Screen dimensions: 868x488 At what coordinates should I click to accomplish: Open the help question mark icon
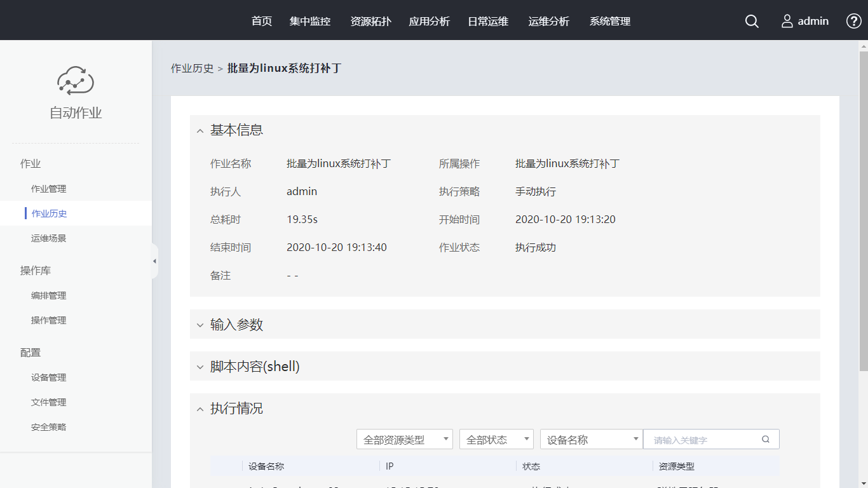[853, 21]
